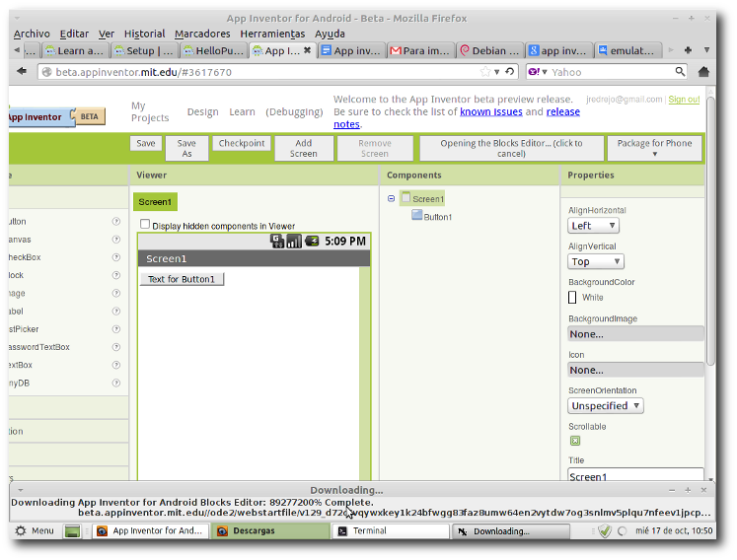Collapse Screen1 tree node in Components
The height and width of the screenshot is (560, 737).
(392, 199)
